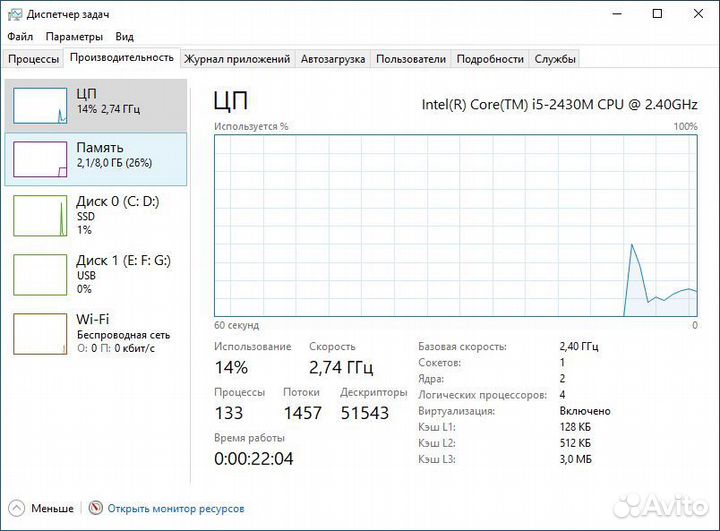Click the 2,74 ГГц speed value
Image resolution: width=720 pixels, height=531 pixels.
click(341, 367)
